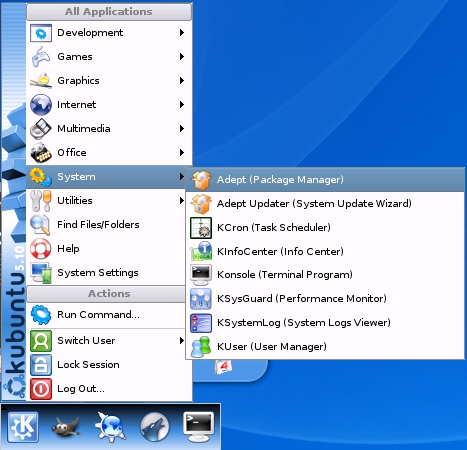Click the Utilities tools icon
The image size is (467, 450).
pyautogui.click(x=41, y=201)
